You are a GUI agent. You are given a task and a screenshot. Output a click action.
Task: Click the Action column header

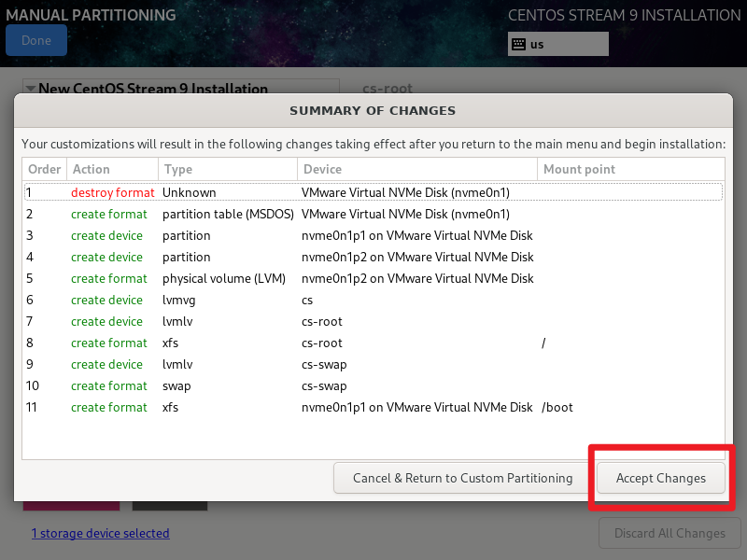[x=112, y=170]
